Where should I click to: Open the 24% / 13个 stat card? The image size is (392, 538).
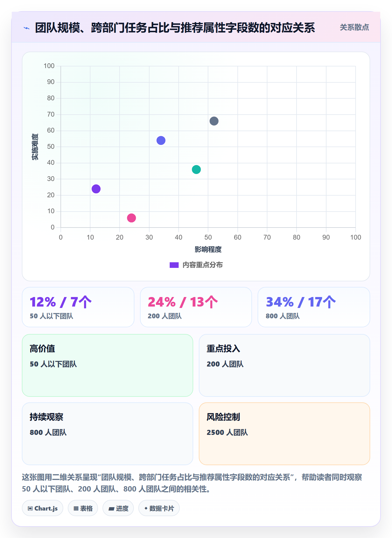pyautogui.click(x=196, y=307)
